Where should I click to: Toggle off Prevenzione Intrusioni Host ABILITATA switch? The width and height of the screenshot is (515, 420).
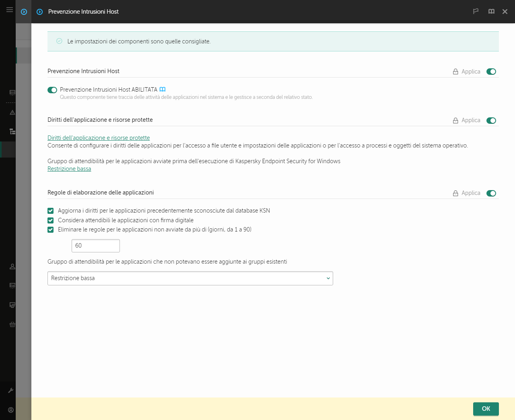point(52,90)
